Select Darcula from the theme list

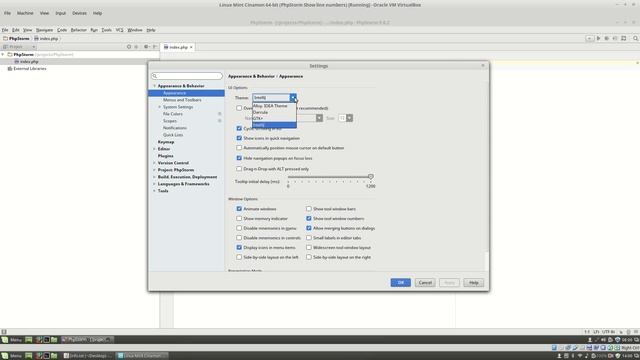(x=274, y=112)
